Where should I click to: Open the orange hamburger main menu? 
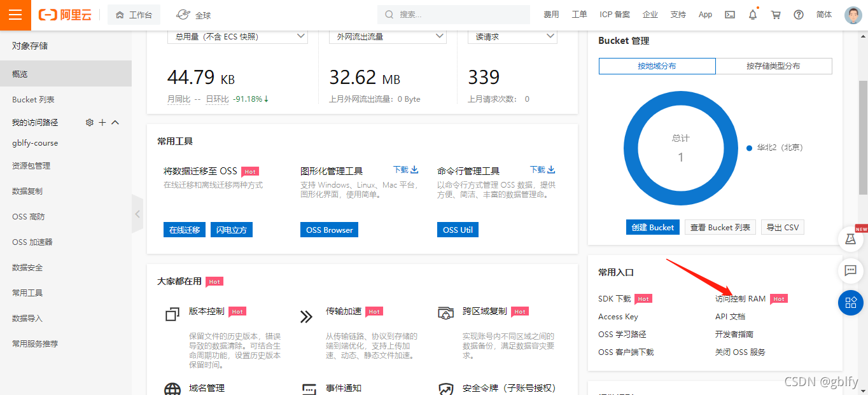(15, 15)
